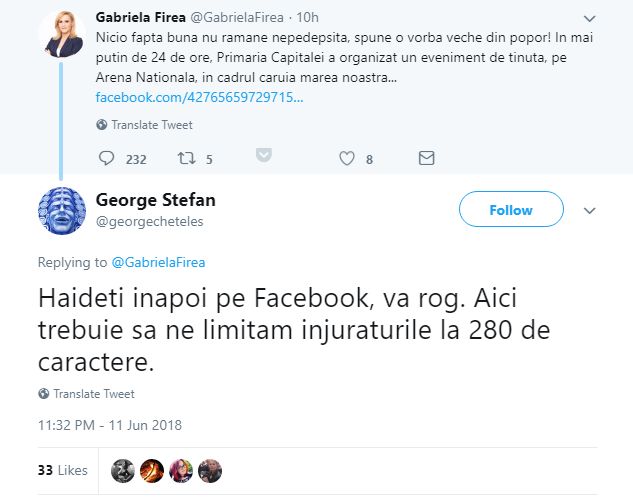This screenshot has height=499, width=633.
Task: Reply to Gabriela Firea's tweet
Action: pyautogui.click(x=108, y=159)
